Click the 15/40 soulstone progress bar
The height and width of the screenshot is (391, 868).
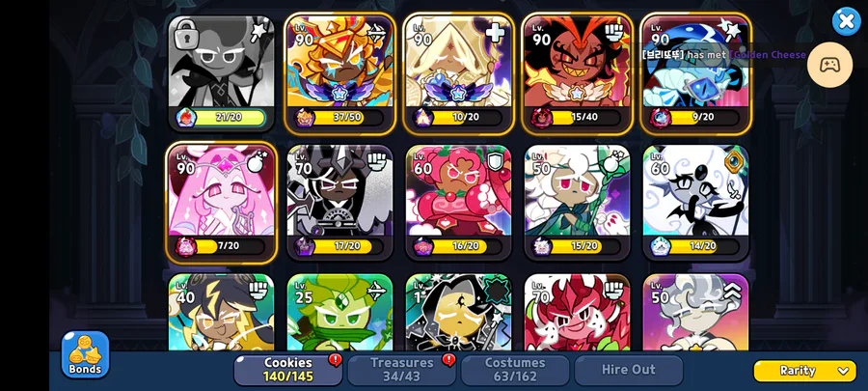[585, 118]
